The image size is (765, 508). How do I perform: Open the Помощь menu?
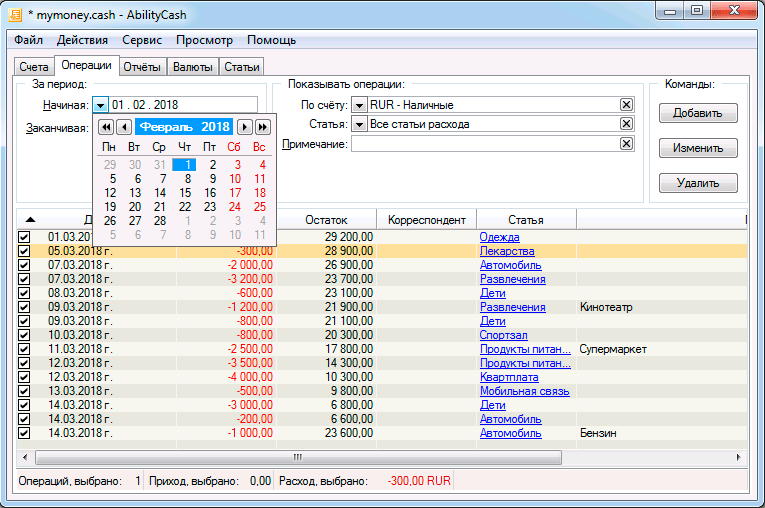271,40
